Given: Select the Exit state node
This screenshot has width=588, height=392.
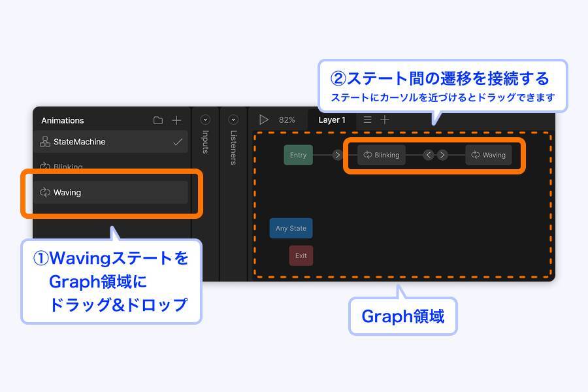Looking at the screenshot, I should [x=301, y=255].
